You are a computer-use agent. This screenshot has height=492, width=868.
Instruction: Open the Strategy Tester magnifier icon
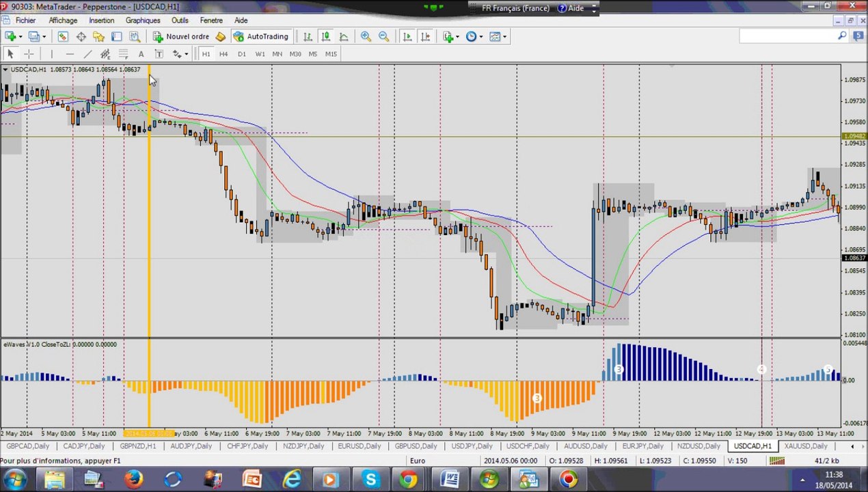(135, 36)
